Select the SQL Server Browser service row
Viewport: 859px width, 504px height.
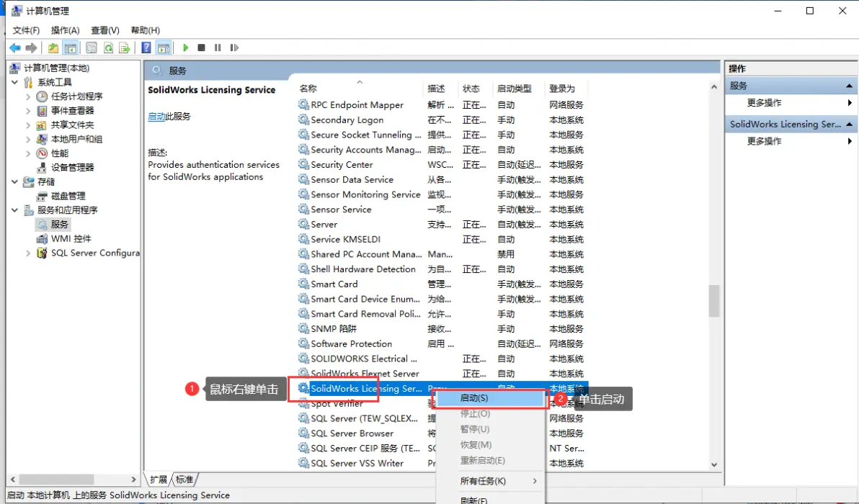pyautogui.click(x=365, y=433)
